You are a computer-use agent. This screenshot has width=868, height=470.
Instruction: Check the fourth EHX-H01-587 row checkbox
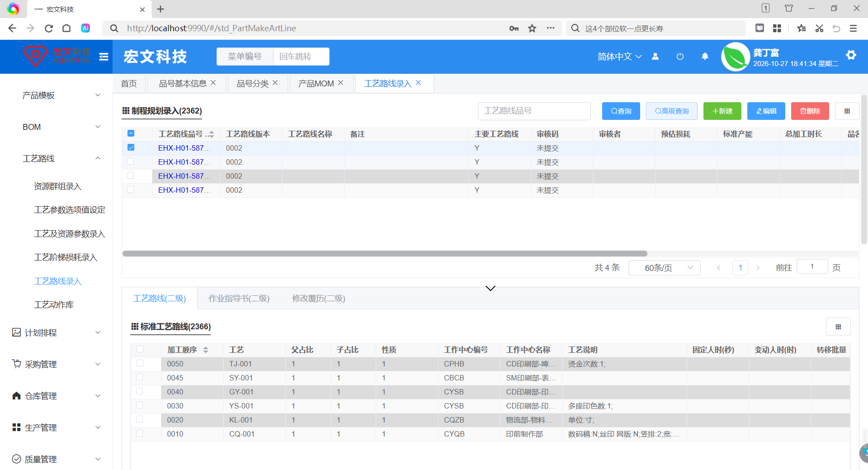131,189
